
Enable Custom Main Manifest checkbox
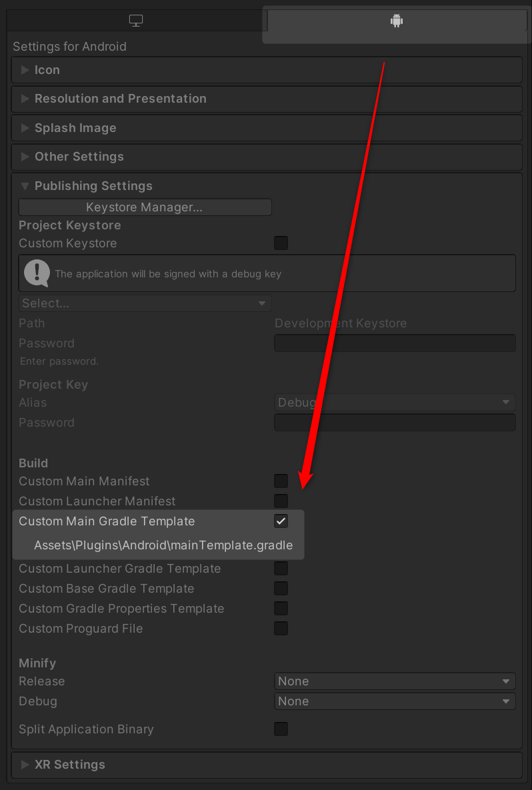(x=281, y=481)
